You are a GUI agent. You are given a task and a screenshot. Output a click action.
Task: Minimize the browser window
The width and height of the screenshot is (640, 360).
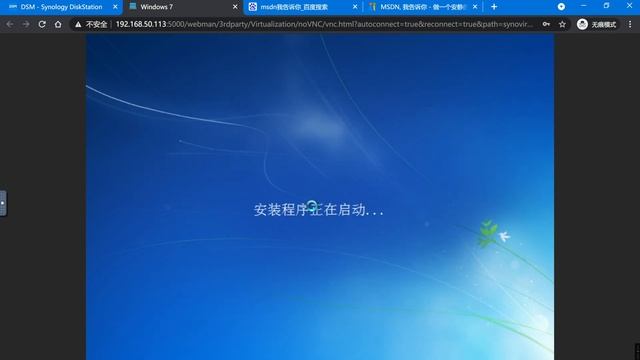pos(584,6)
